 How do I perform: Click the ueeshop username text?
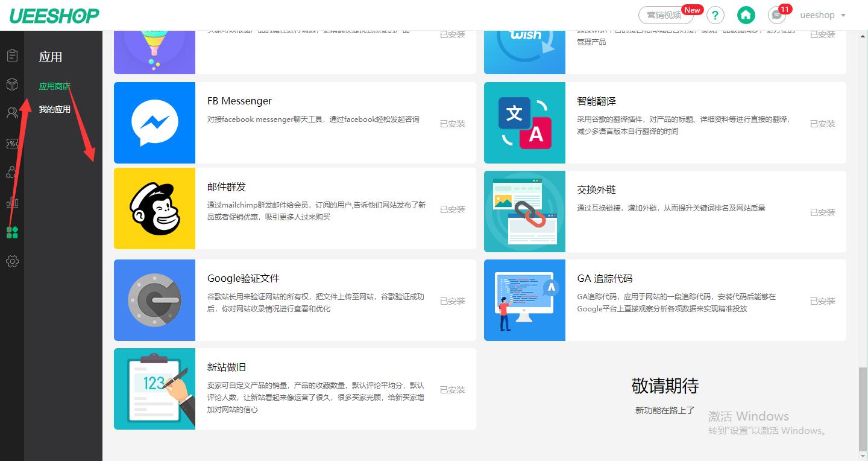pos(817,15)
